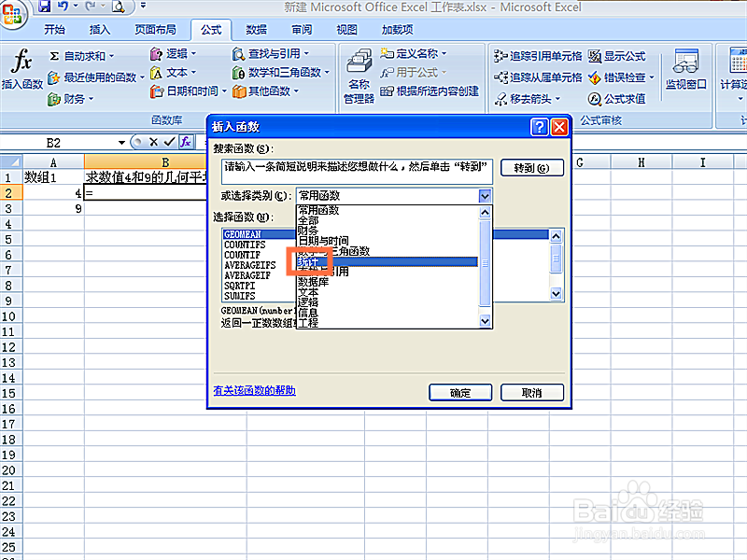The width and height of the screenshot is (747, 560).
Task: Click the Print Preview quick access icon
Action: click(x=118, y=7)
